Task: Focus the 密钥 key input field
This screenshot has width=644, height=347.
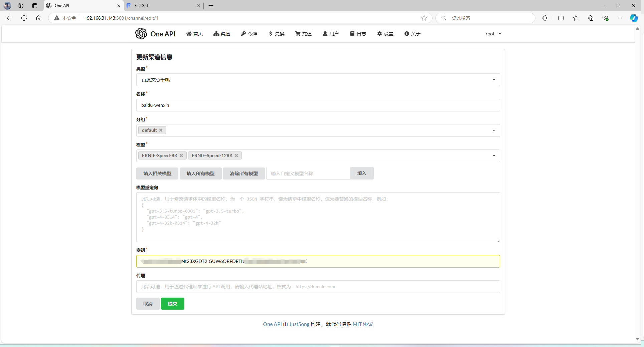Action: pyautogui.click(x=318, y=261)
